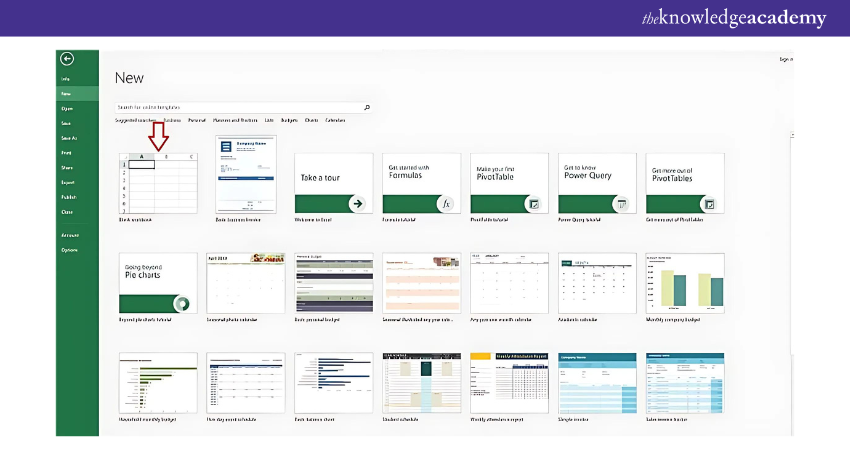Click the Calendars suggested search link

click(335, 120)
